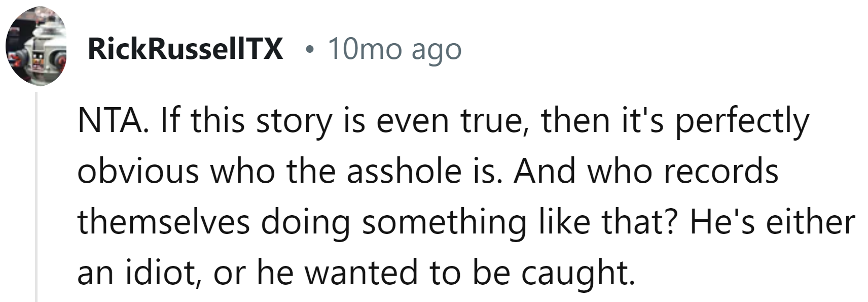Image resolution: width=868 pixels, height=302 pixels.
Task: Click the dot separator before the timestamp
Action: [x=309, y=50]
